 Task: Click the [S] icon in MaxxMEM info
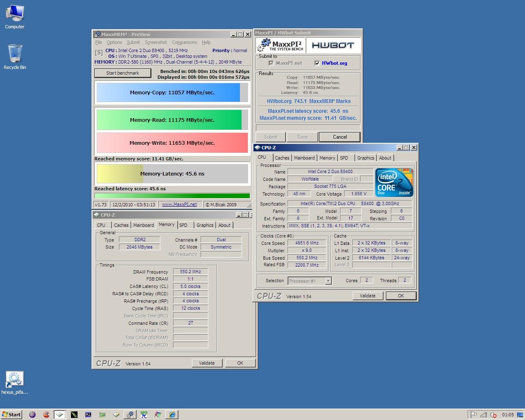click(x=99, y=52)
